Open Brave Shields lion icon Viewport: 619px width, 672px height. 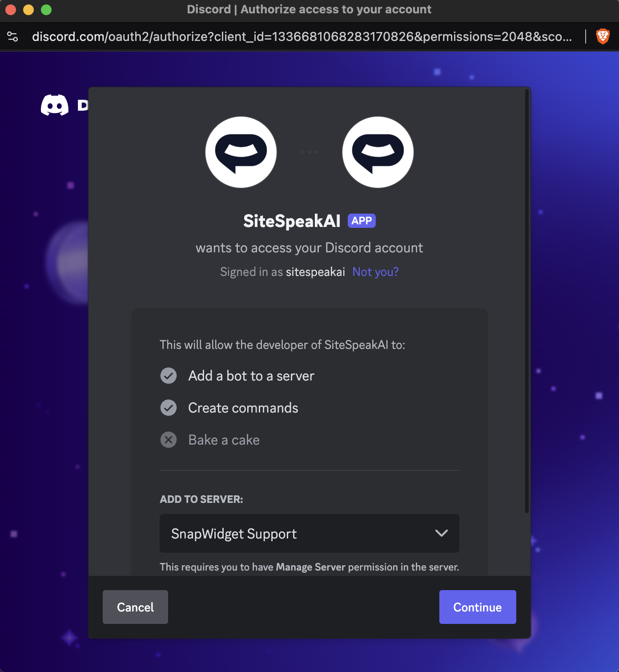click(x=603, y=36)
